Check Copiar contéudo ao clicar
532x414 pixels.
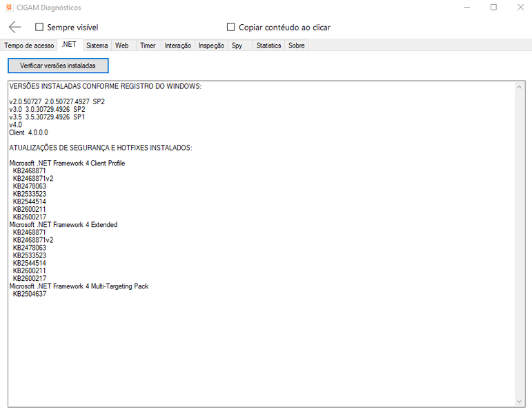click(230, 27)
